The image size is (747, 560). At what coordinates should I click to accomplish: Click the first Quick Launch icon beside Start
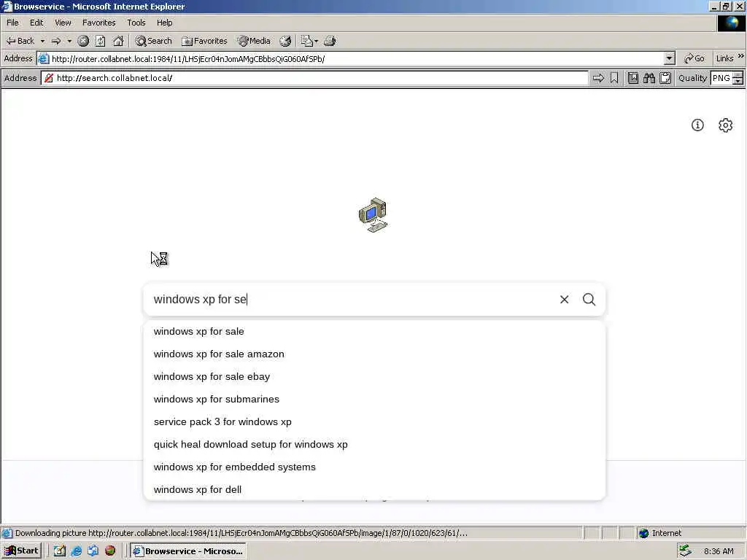[x=60, y=551]
